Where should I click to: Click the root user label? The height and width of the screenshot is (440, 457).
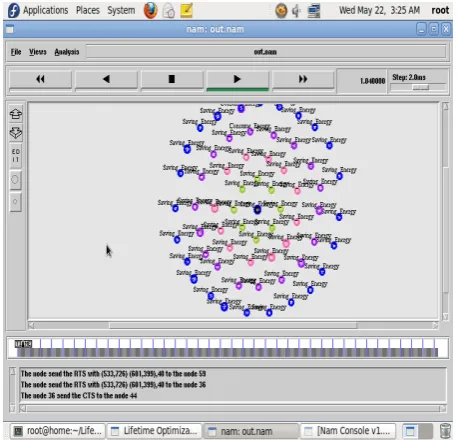[440, 10]
